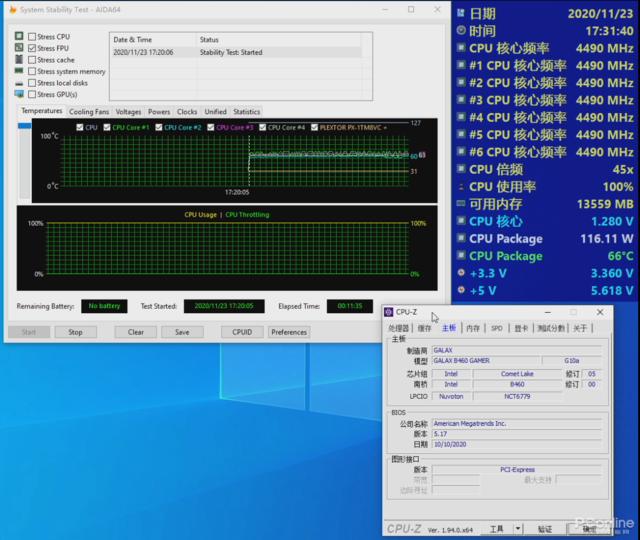Screen dimensions: 640x540
Task: Open the Unified tab
Action: pos(215,112)
